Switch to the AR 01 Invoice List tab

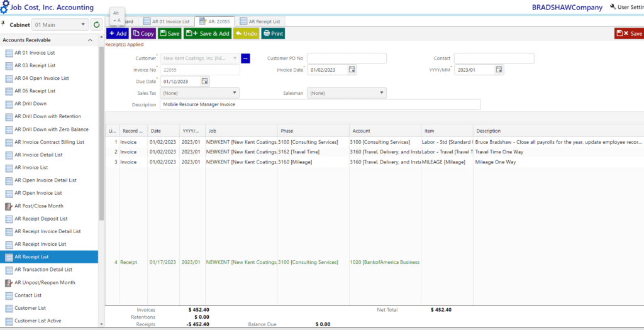click(166, 21)
